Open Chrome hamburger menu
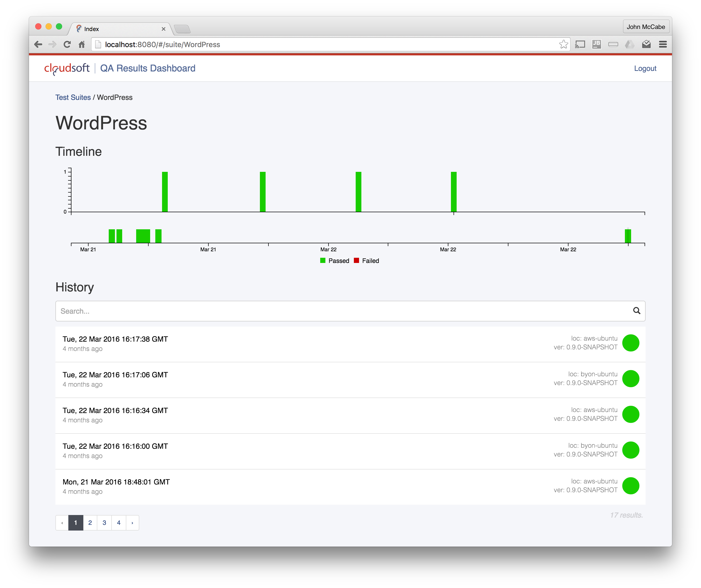Screen dimensions: 701x588 tap(663, 44)
